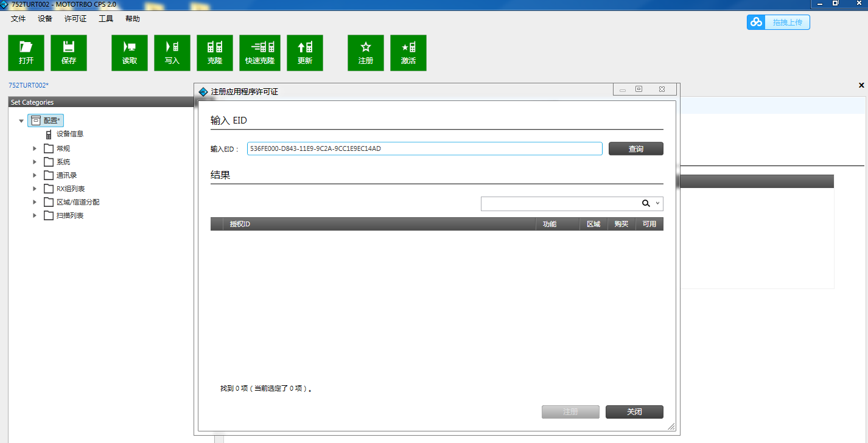Click the 输入EID text field
Screen dimensions: 868x443
tap(424, 148)
